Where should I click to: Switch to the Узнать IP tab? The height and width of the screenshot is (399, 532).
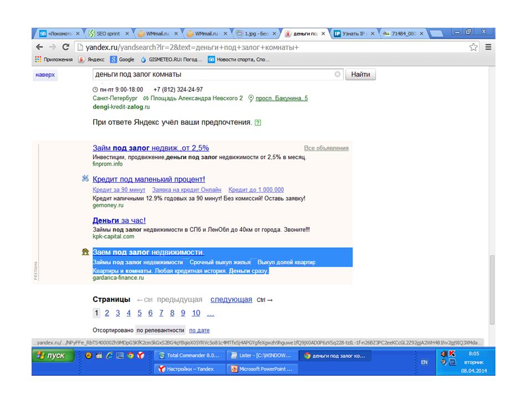(354, 34)
